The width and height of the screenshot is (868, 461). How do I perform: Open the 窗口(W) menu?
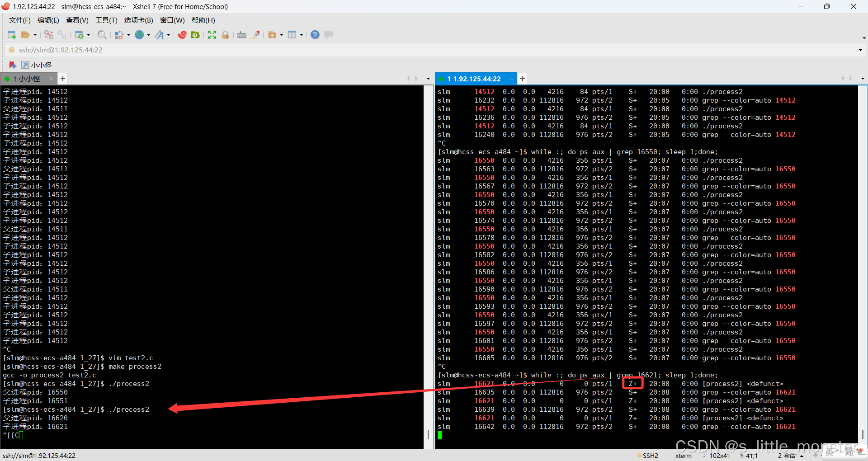coord(172,20)
